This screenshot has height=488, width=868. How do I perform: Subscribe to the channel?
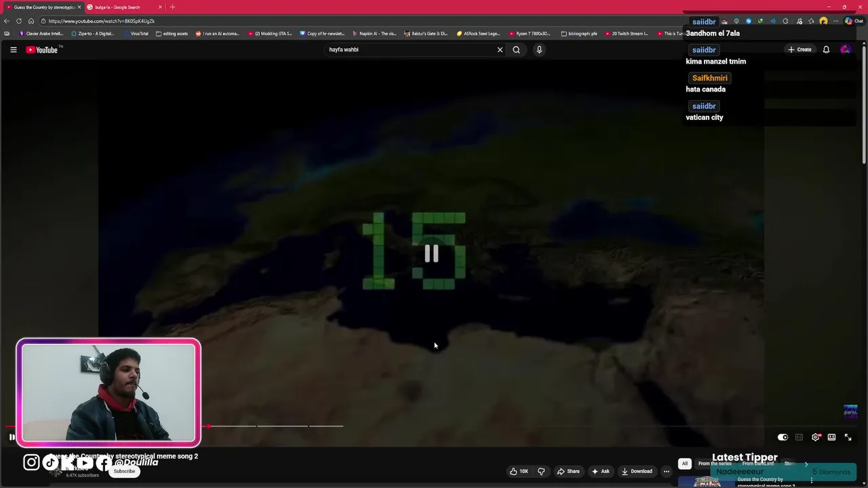pyautogui.click(x=124, y=471)
